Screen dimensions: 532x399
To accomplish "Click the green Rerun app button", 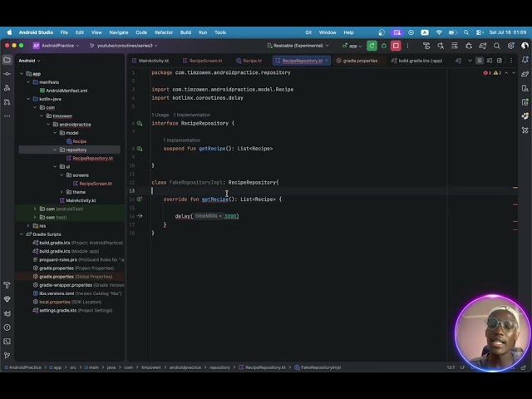I will (x=372, y=46).
